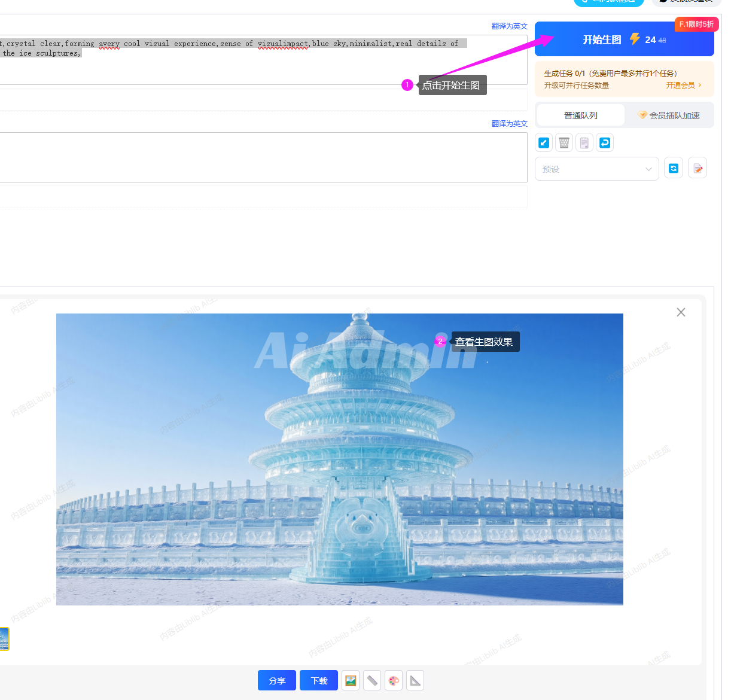Switch to the 普通队列 queue tab

(580, 115)
